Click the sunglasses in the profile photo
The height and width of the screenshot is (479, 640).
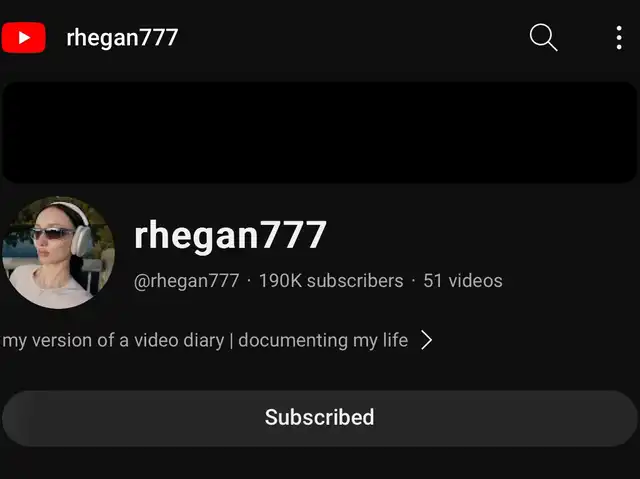click(53, 233)
